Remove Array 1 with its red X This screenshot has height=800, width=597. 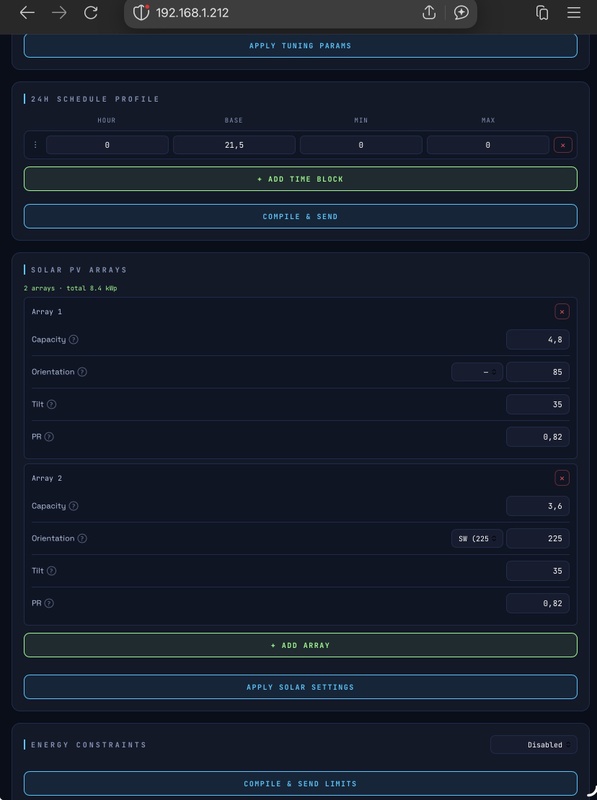click(x=562, y=312)
